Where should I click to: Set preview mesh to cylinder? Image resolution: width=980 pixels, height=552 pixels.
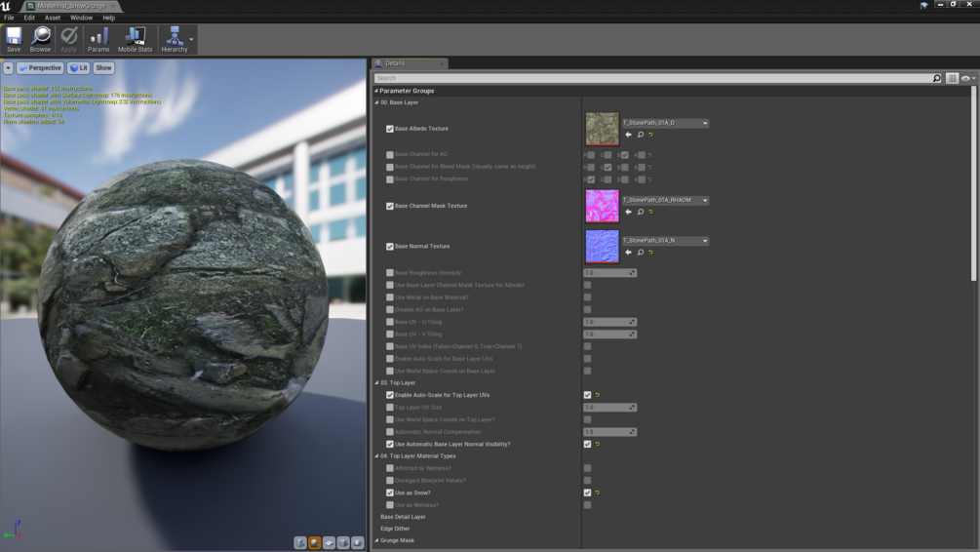pos(300,542)
